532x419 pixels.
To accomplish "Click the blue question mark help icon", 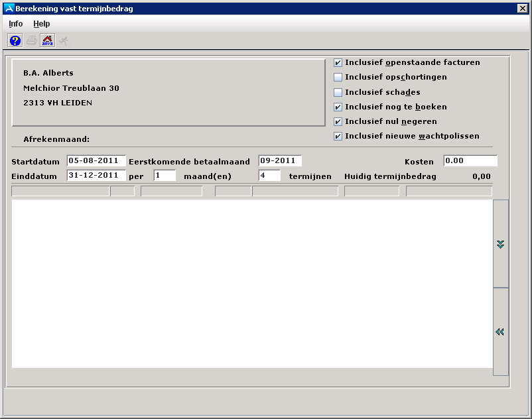I will [x=15, y=40].
